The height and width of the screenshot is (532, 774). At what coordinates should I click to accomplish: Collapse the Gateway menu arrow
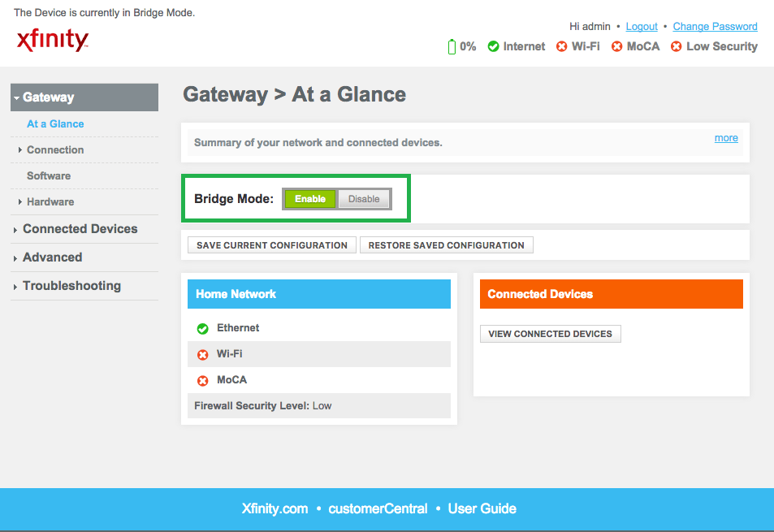click(x=16, y=97)
